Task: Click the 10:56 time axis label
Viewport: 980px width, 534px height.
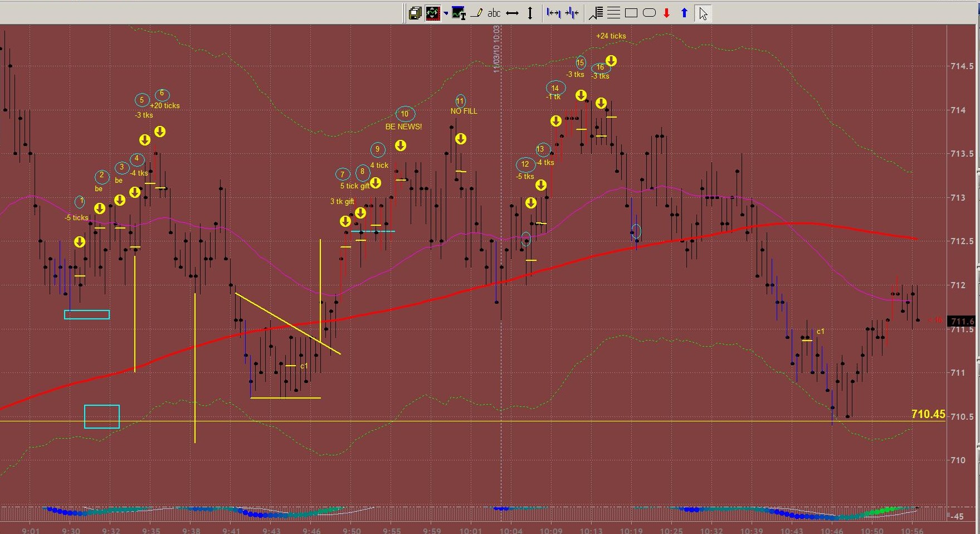Action: (x=912, y=530)
